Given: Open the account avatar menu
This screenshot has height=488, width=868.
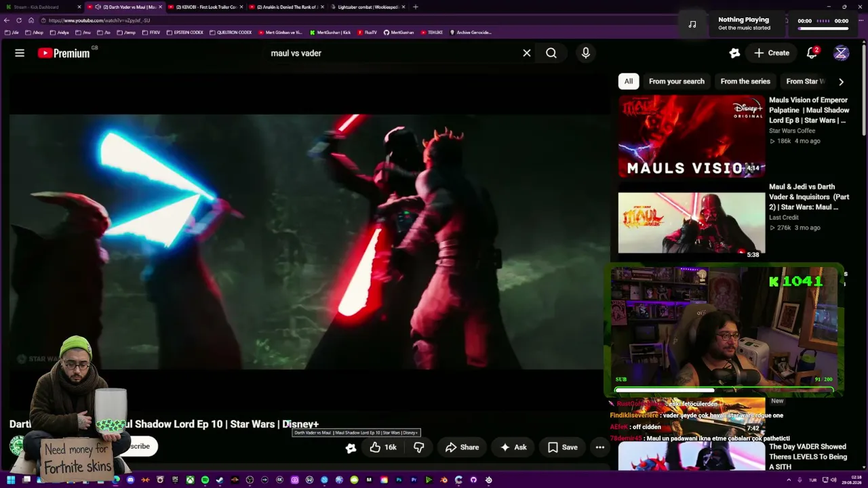Looking at the screenshot, I should (x=841, y=53).
